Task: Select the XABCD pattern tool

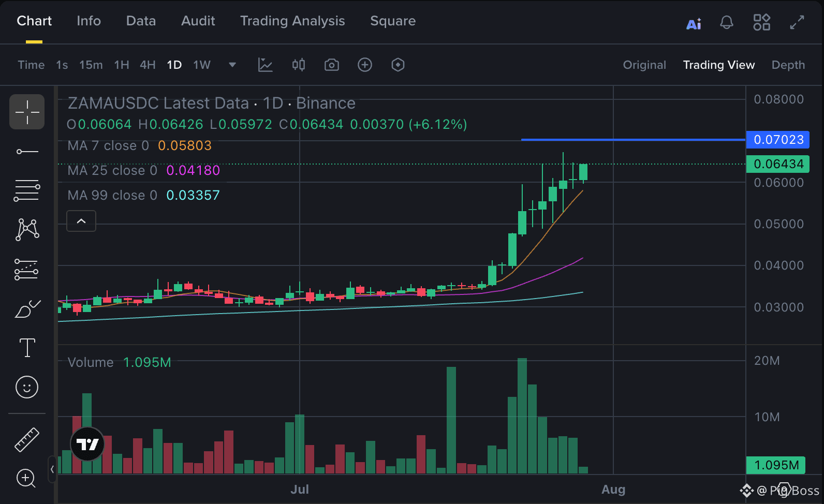Action: coord(27,230)
